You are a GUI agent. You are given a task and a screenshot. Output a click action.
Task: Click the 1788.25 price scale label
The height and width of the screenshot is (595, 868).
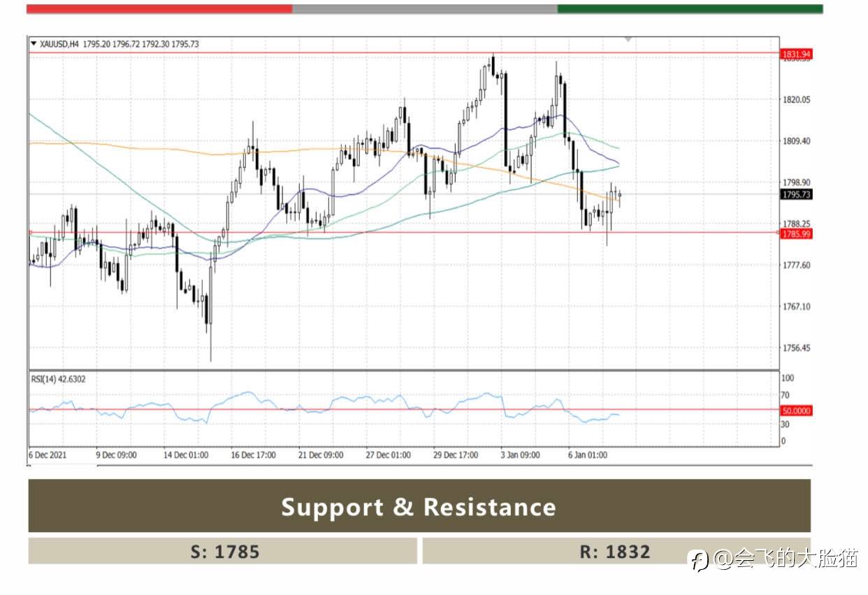click(x=796, y=224)
